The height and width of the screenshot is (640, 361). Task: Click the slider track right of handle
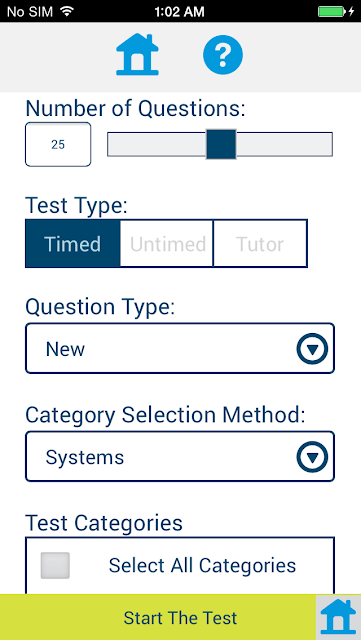285,144
